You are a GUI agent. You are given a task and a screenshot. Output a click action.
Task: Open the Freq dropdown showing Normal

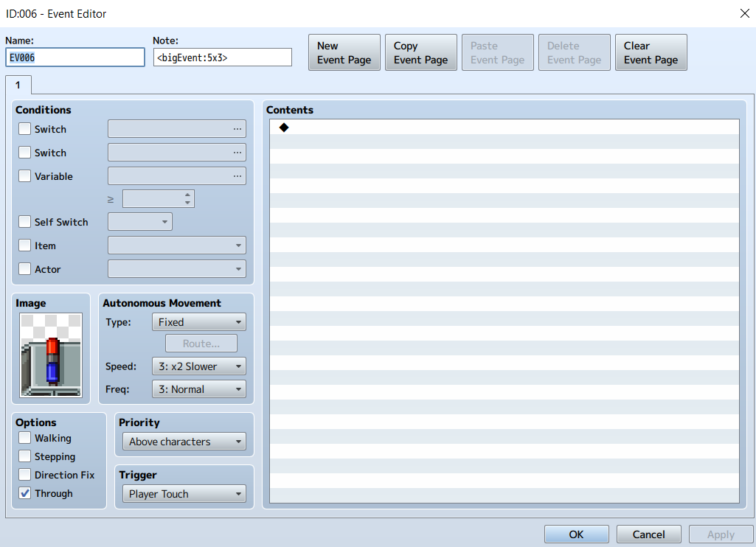[x=198, y=389]
